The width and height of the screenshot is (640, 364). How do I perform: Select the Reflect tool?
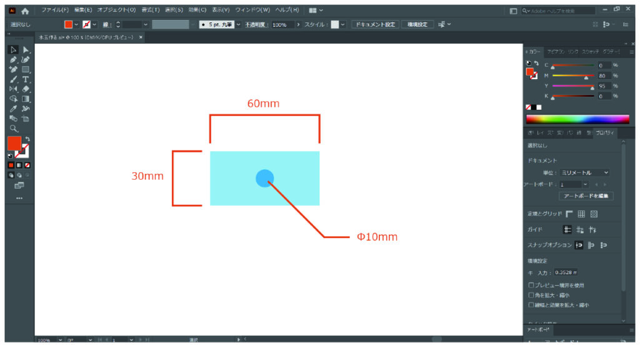click(13, 89)
